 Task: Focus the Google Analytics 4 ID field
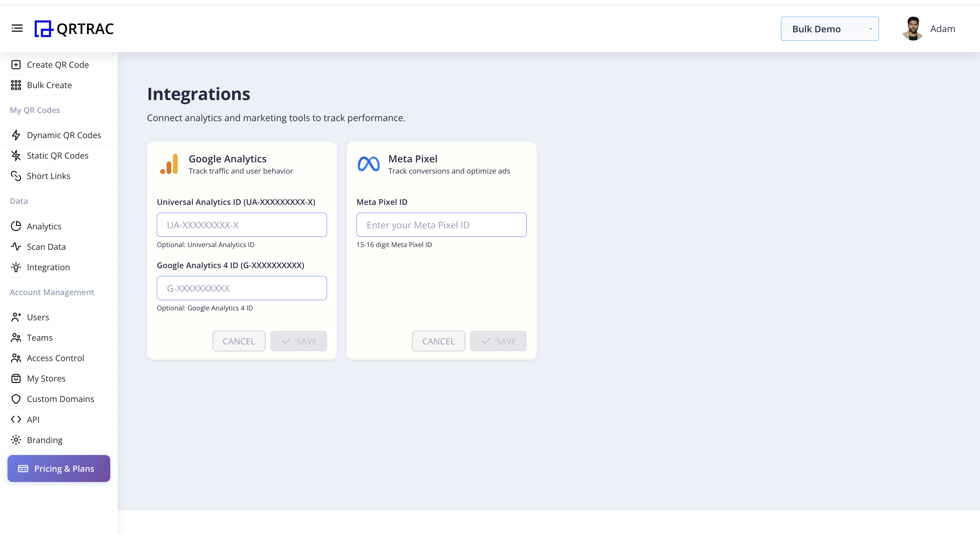[242, 288]
